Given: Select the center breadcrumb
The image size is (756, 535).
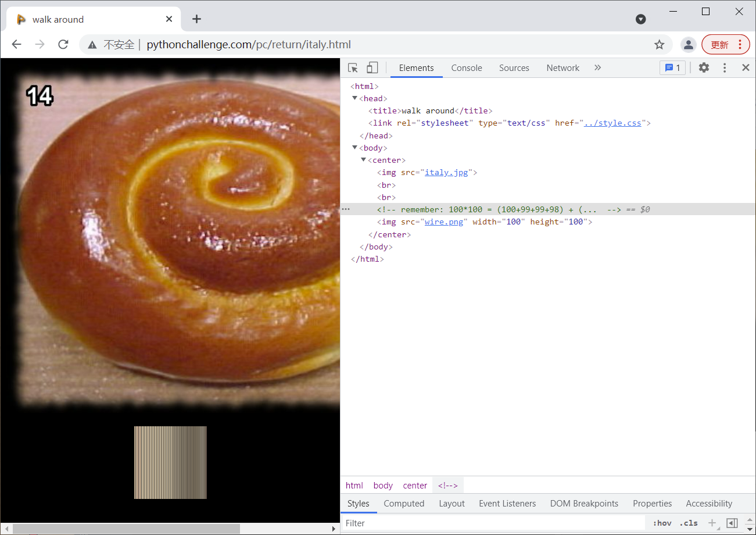Looking at the screenshot, I should tap(415, 486).
